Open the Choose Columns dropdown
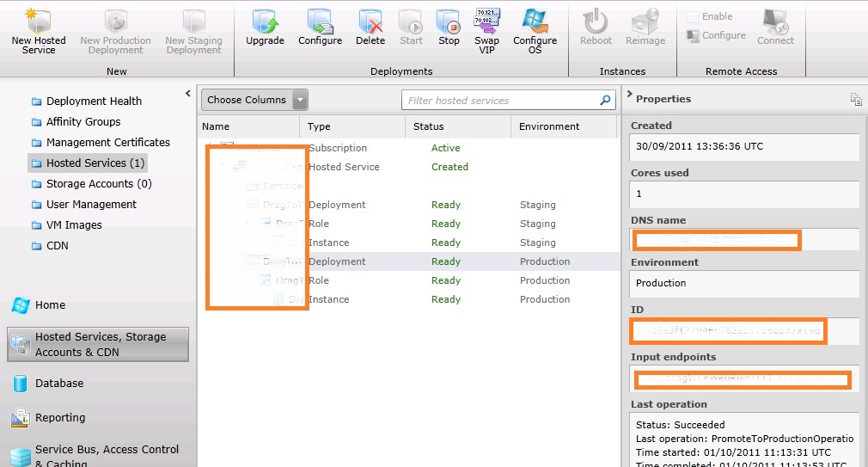Viewport: 868px width, 467px height. point(254,100)
